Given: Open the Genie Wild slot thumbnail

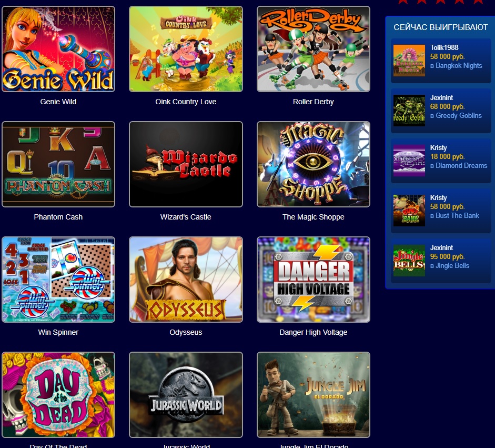Looking at the screenshot, I should click(58, 49).
